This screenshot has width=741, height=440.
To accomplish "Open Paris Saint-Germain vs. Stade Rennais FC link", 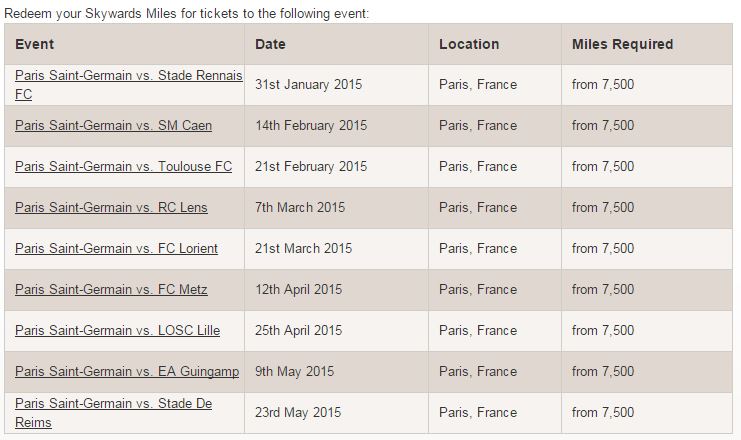I will [128, 76].
